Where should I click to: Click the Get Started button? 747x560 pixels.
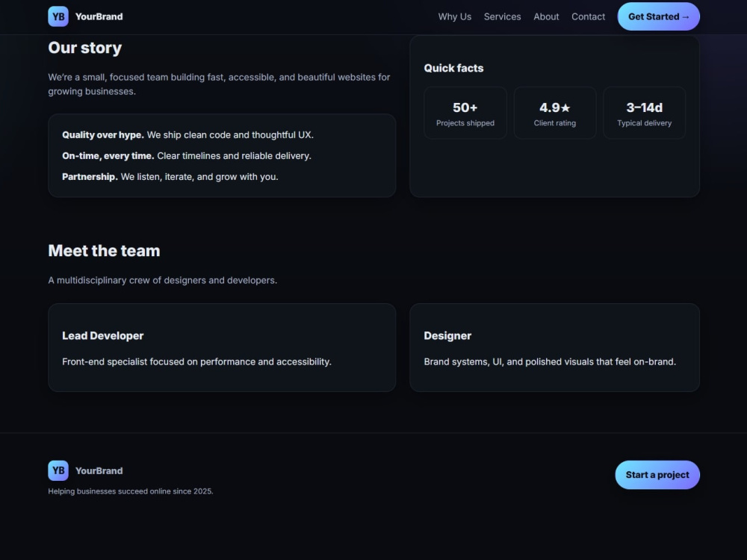pos(658,16)
